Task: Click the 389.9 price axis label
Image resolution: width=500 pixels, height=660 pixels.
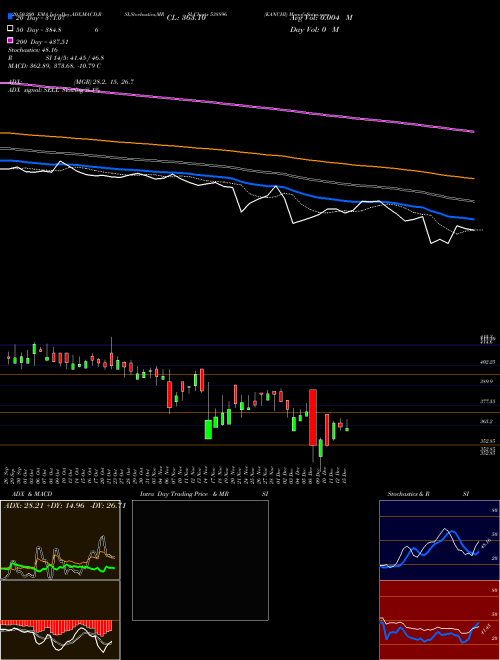Action: 487,381
